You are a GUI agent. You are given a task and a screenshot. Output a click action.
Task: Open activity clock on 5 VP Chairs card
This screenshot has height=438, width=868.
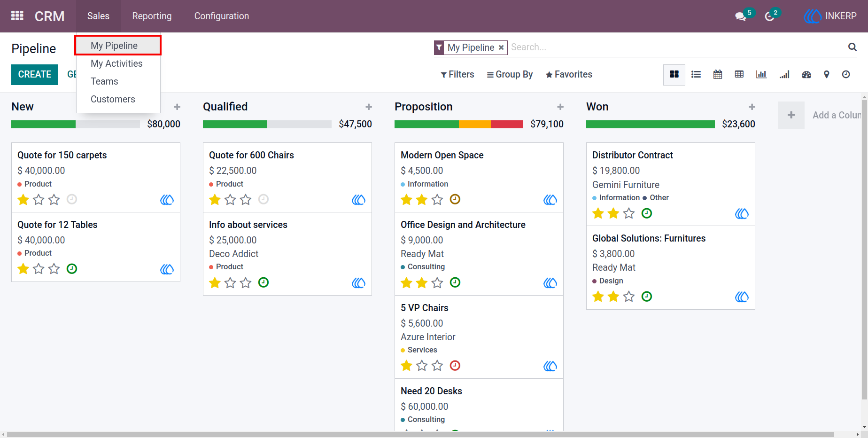[x=455, y=366]
